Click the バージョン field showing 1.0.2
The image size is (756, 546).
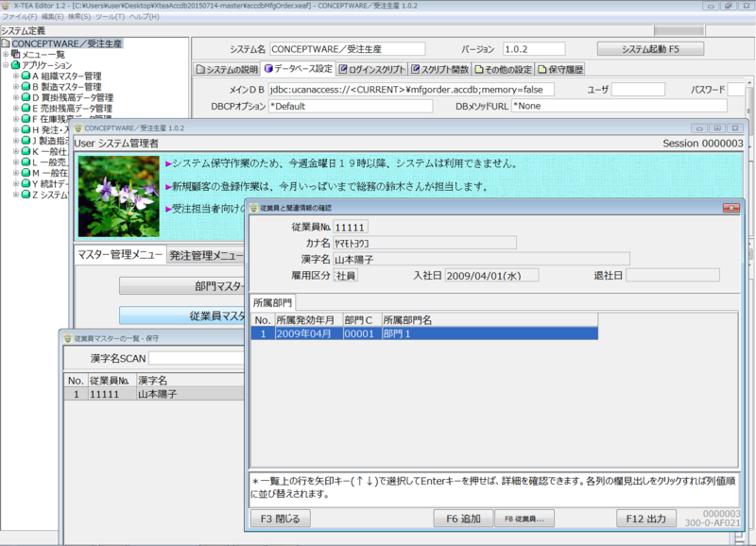tap(534, 49)
